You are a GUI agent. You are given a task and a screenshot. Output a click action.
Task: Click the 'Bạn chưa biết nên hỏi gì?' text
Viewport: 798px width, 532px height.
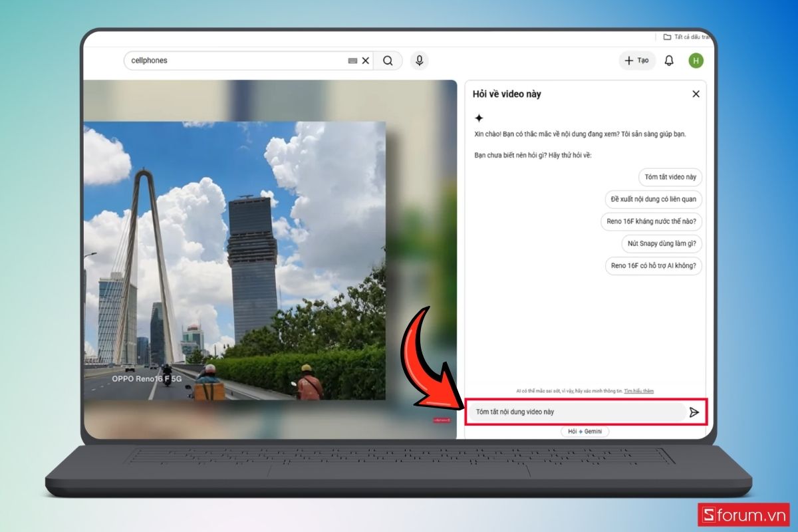[533, 155]
